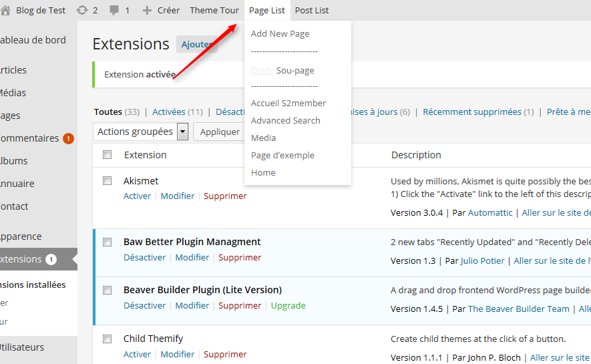
Task: Click Supprimer under Beaver Builder Plugin
Action: click(240, 306)
